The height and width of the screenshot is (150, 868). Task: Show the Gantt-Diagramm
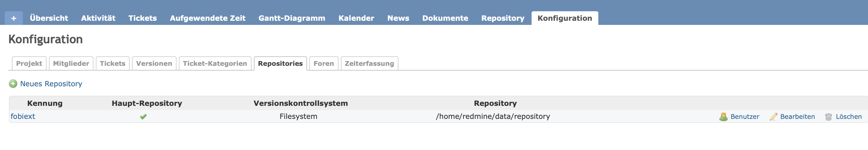292,18
